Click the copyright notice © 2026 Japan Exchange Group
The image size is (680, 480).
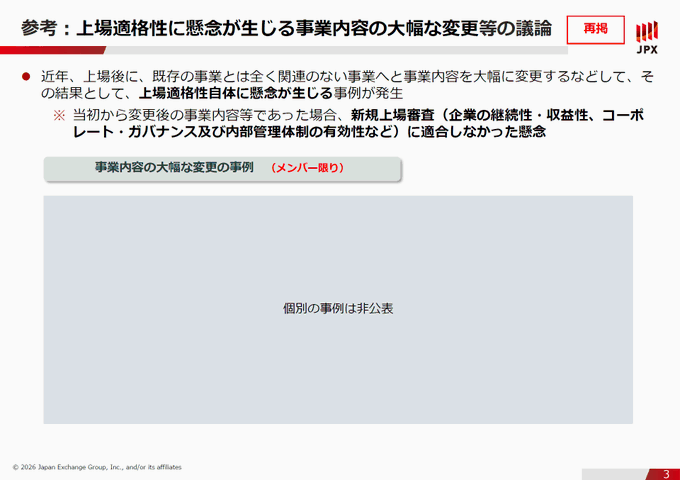pos(97,467)
